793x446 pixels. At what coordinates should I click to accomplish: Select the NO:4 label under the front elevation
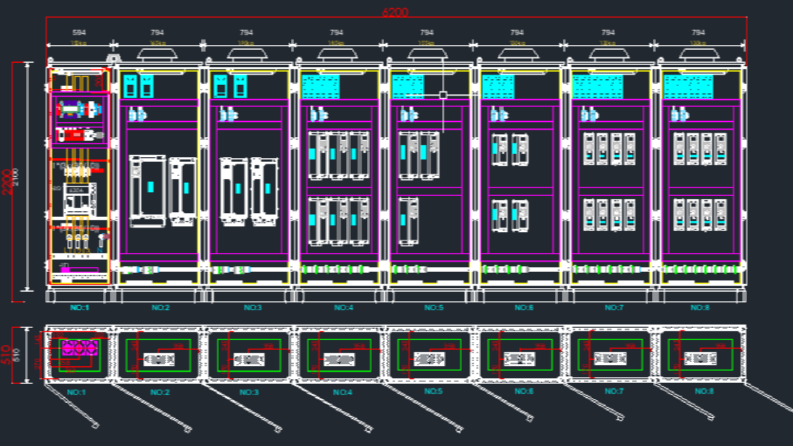tap(343, 307)
